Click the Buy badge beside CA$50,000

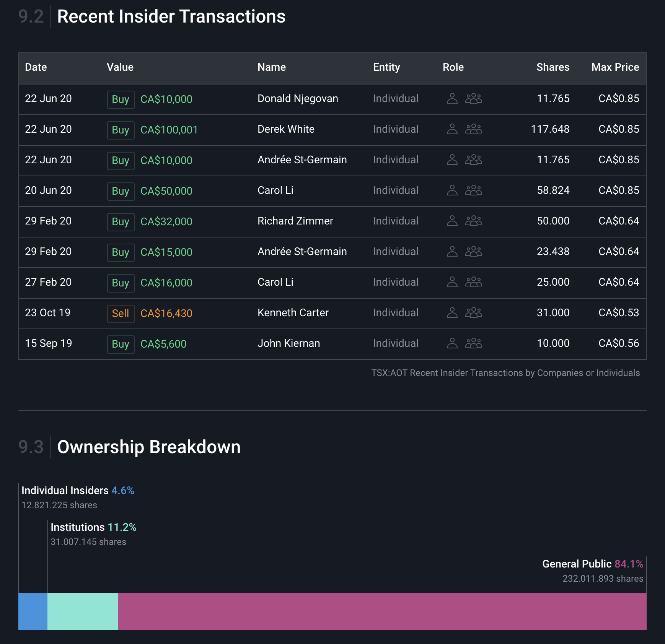[x=121, y=191]
